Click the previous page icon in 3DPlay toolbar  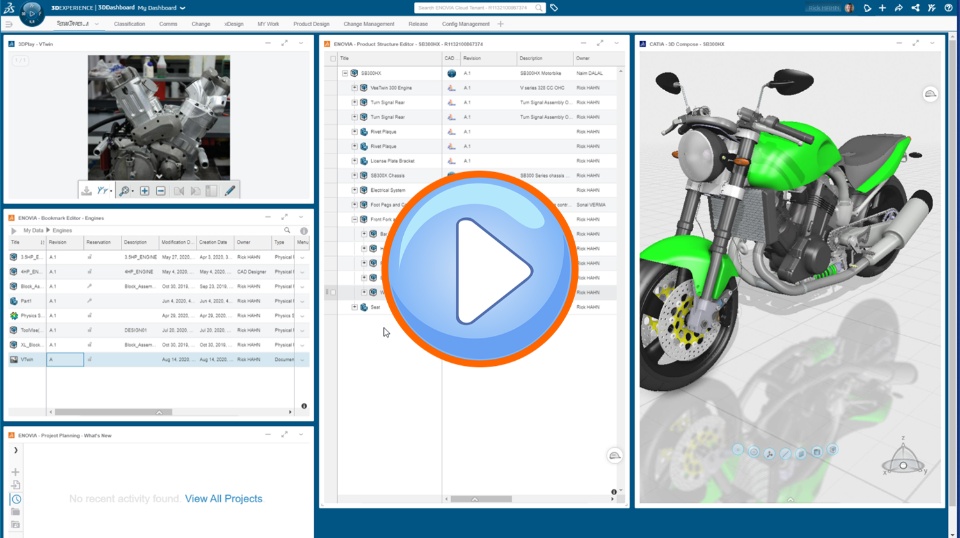[179, 191]
